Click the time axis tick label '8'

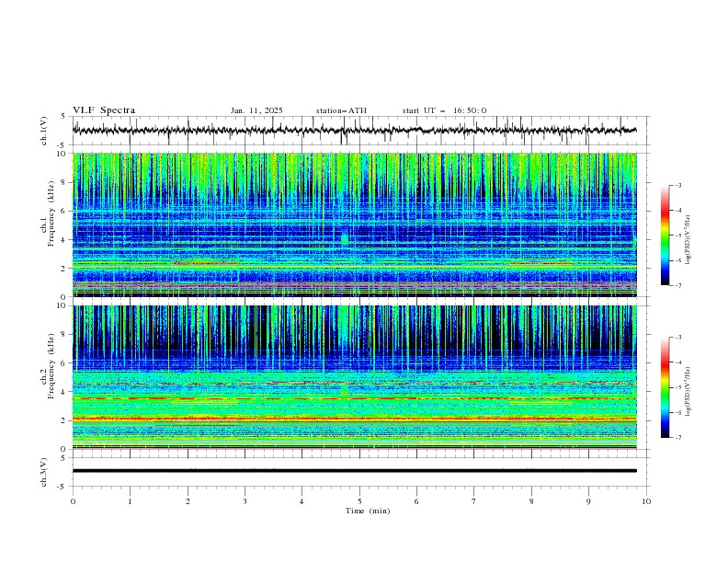tap(531, 501)
